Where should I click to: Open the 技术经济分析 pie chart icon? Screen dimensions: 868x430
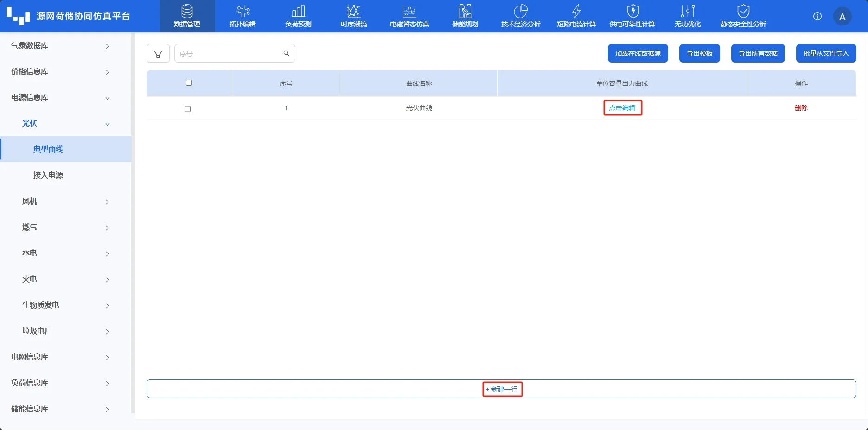521,11
